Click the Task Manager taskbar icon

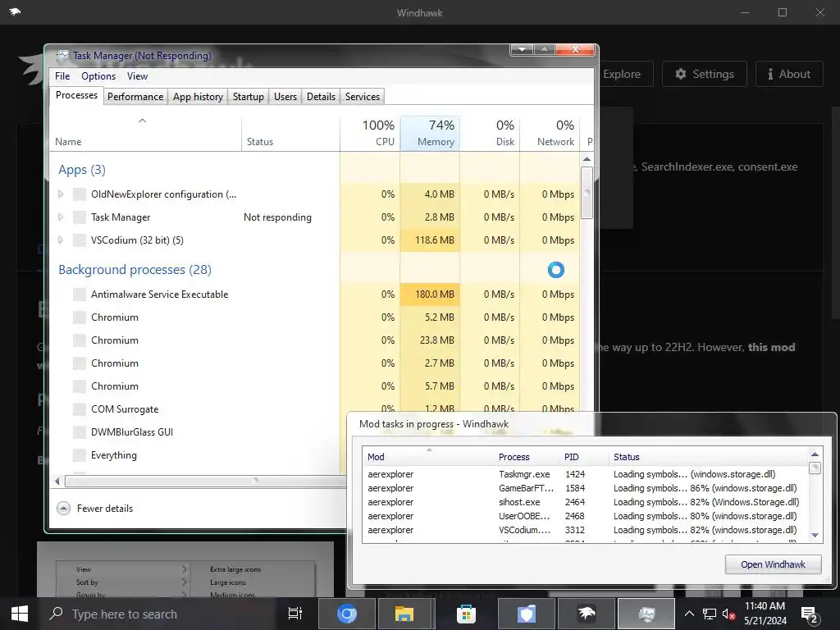[x=646, y=614]
